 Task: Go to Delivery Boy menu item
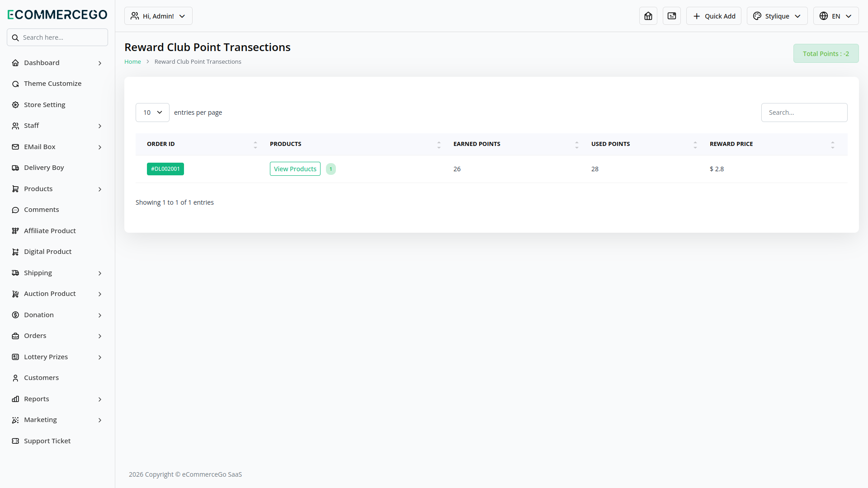(57, 168)
